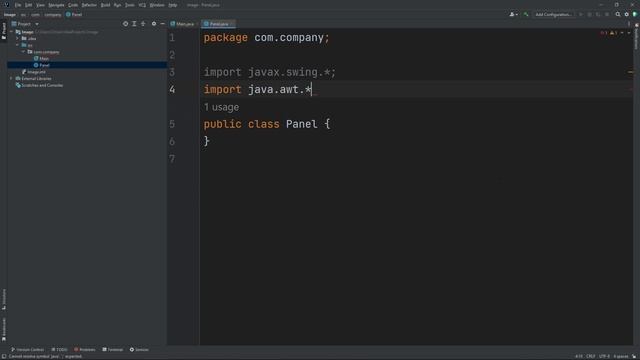Click the warning count indicator in editor
Image resolution: width=640 pixels, height=360 pixels.
pyautogui.click(x=613, y=33)
